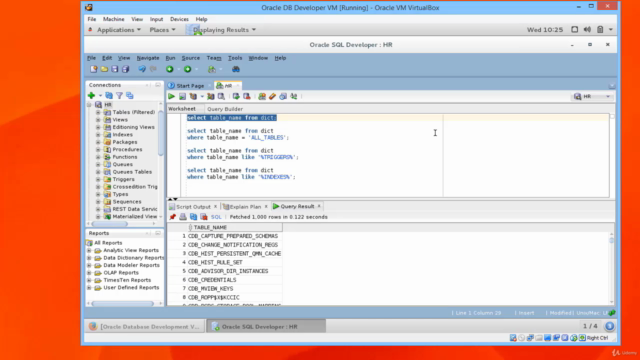The width and height of the screenshot is (640, 360).
Task: Click the print icon in Query Result toolbar
Action: [x=183, y=217]
